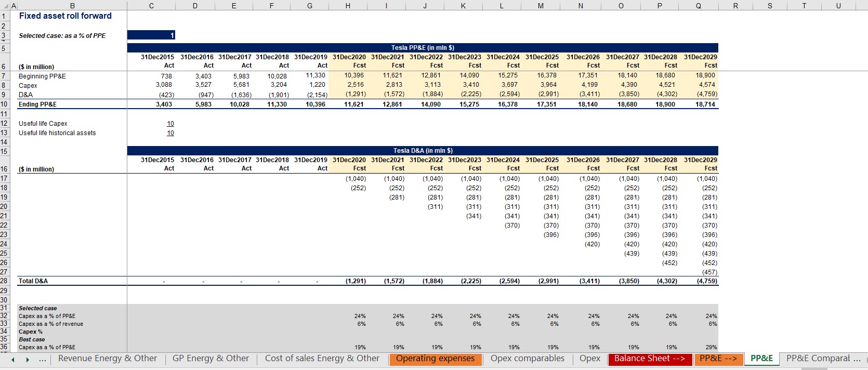
Task: Select the orange Operating expenses tab
Action: tap(436, 359)
